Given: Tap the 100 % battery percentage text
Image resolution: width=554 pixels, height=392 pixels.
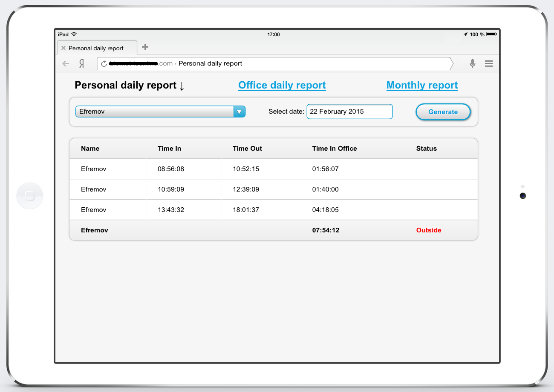Looking at the screenshot, I should [477, 34].
